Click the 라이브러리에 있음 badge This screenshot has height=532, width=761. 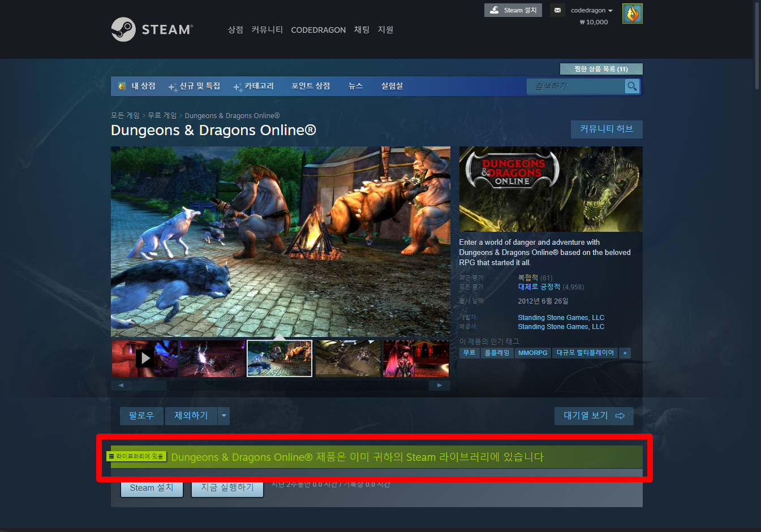(136, 456)
